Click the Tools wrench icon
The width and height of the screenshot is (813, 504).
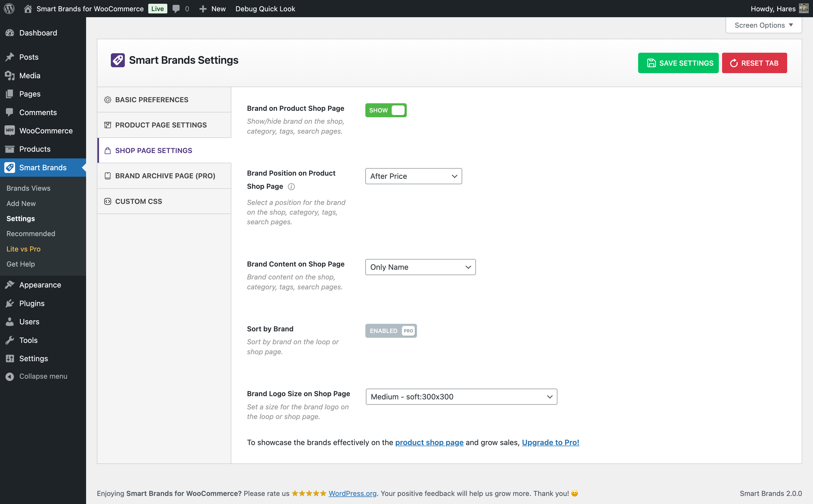pos(10,340)
